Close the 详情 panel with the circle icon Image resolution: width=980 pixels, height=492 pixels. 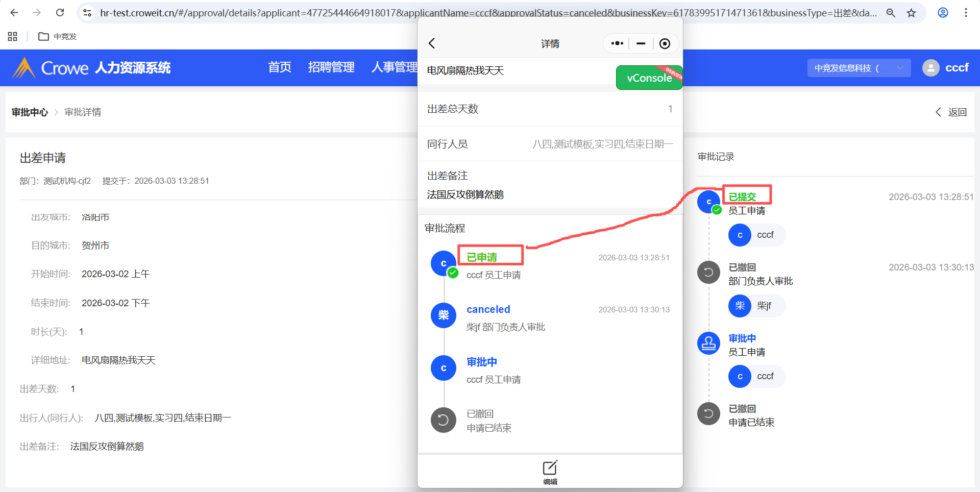(x=665, y=43)
